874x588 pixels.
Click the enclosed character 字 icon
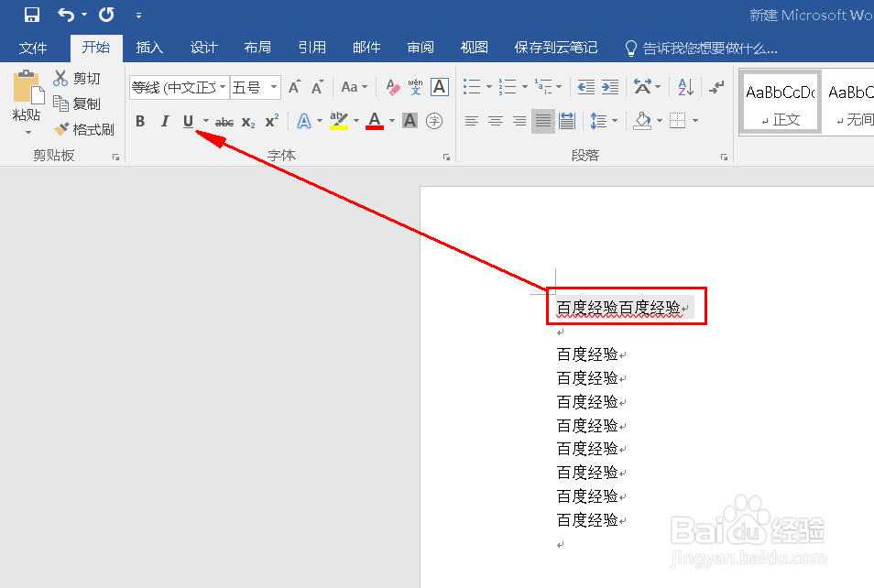click(x=434, y=121)
